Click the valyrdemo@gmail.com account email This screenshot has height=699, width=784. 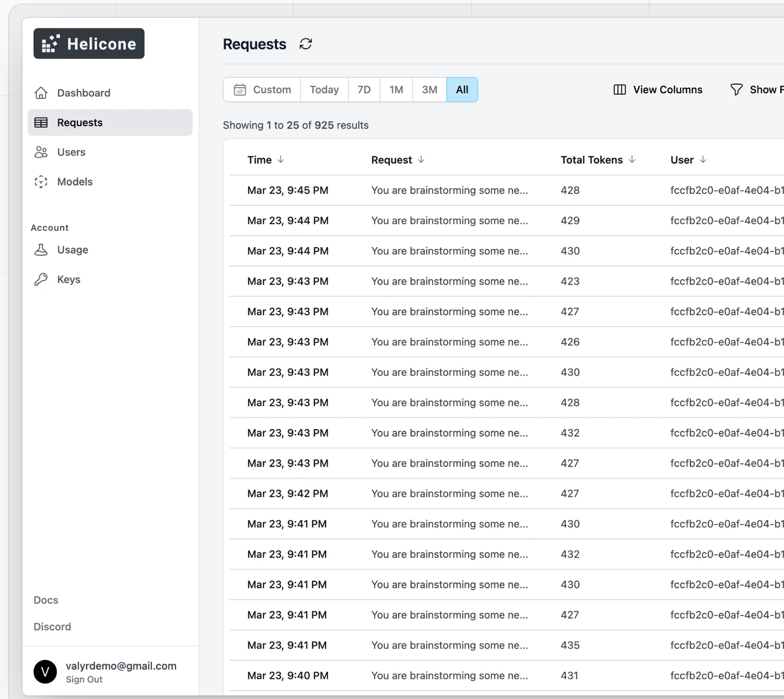(121, 666)
